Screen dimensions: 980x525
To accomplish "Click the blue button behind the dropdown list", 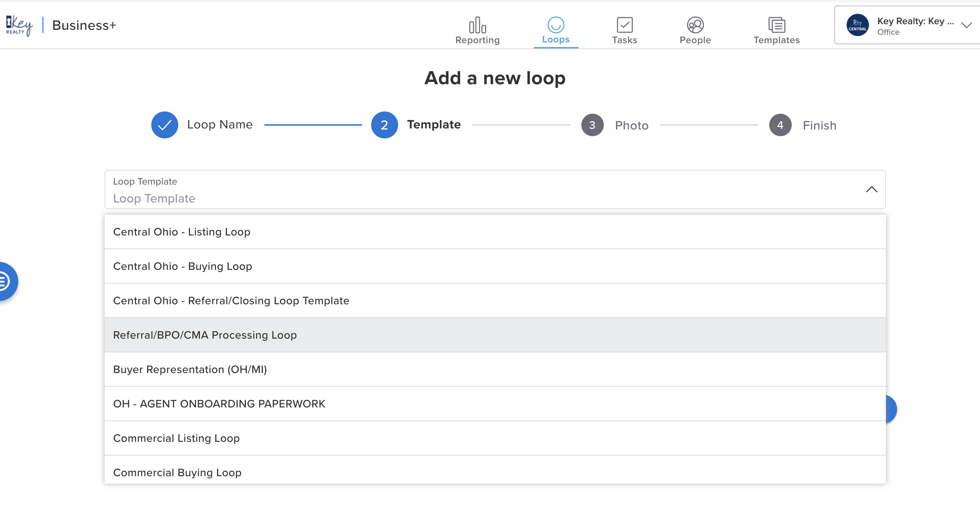I will point(891,410).
